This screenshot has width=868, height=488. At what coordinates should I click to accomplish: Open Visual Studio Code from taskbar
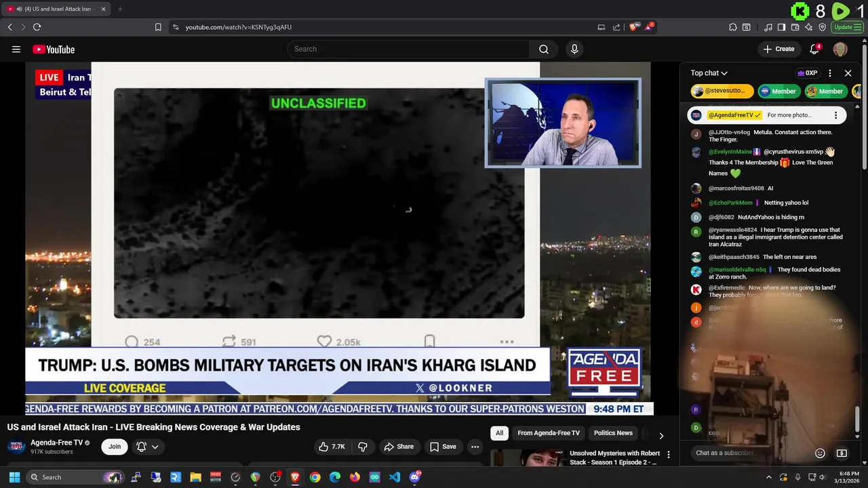395,477
